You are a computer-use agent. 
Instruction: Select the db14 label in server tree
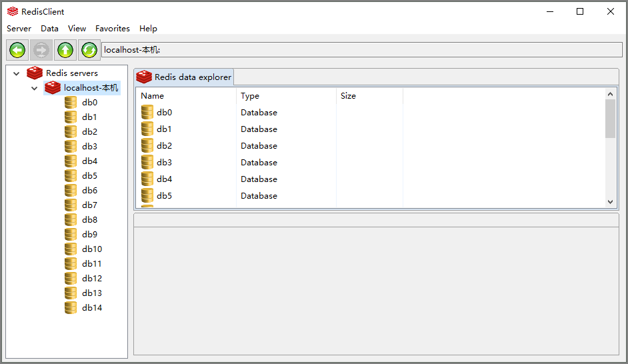click(92, 308)
